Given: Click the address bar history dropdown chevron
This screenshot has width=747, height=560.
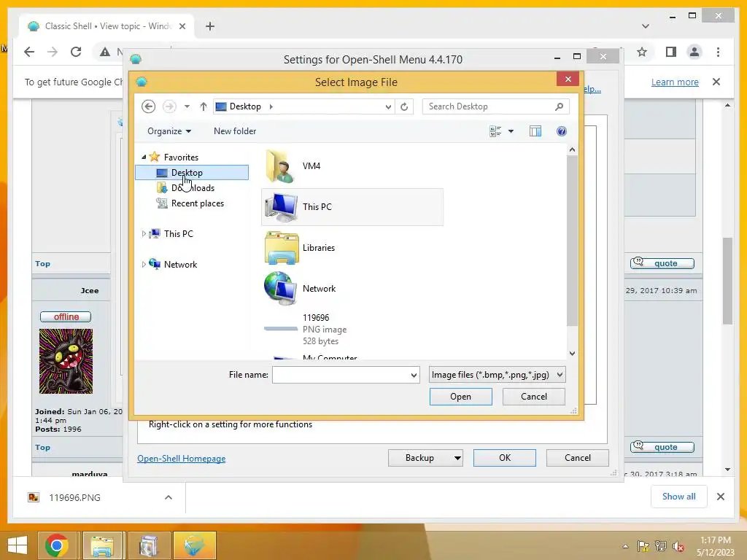Looking at the screenshot, I should pyautogui.click(x=388, y=106).
